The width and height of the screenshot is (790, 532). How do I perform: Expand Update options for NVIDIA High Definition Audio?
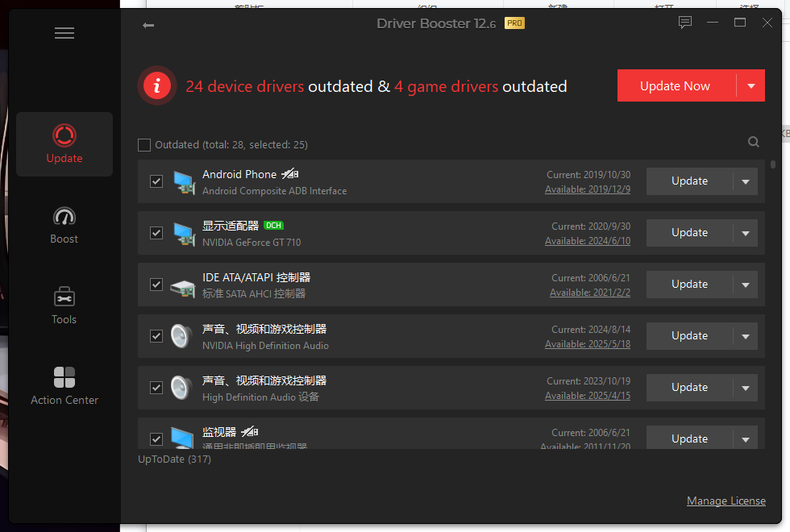pyautogui.click(x=746, y=336)
